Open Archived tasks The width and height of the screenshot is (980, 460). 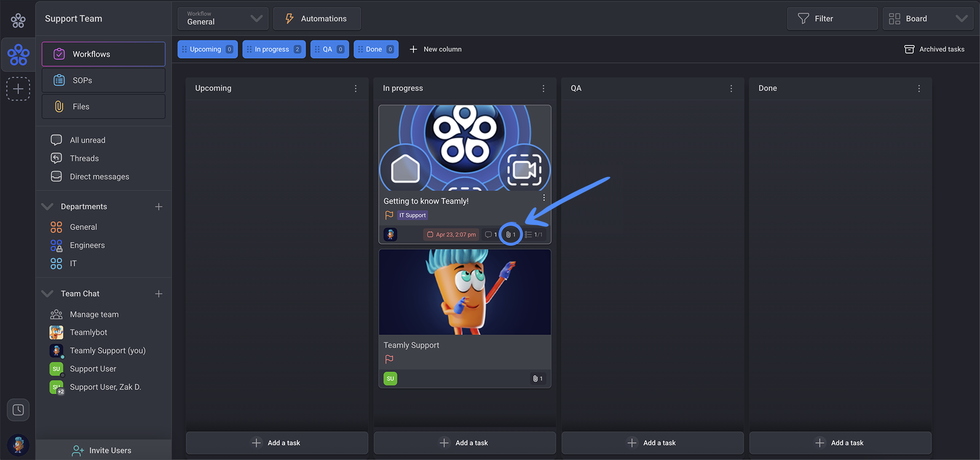[934, 49]
